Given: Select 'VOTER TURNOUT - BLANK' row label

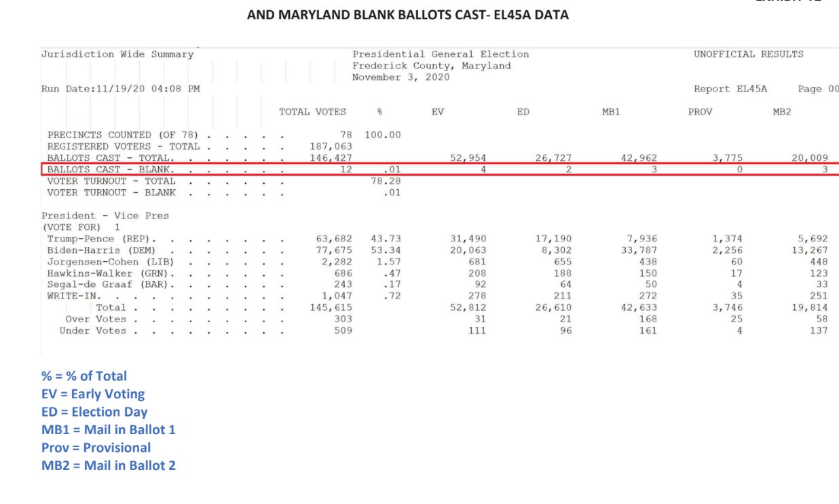Looking at the screenshot, I should (x=111, y=193).
